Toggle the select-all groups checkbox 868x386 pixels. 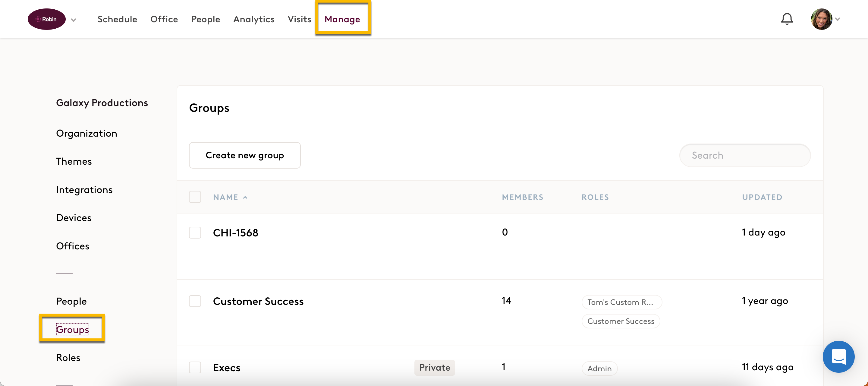click(x=195, y=197)
